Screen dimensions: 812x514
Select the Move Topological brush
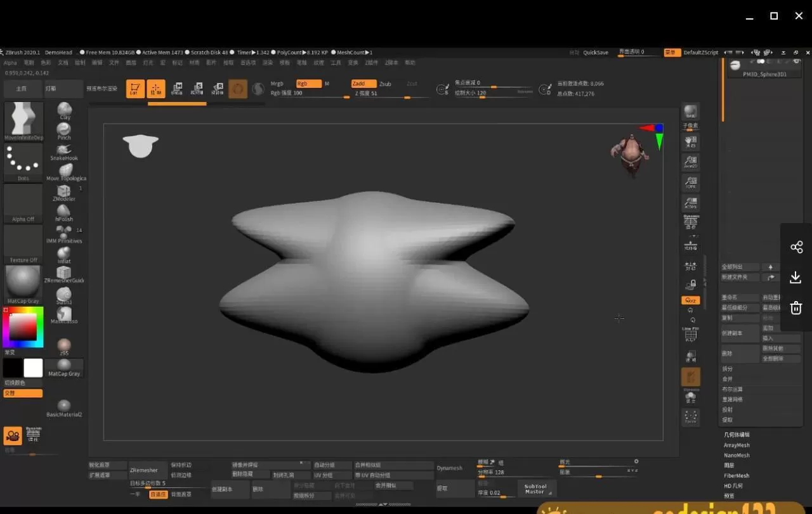(x=64, y=170)
